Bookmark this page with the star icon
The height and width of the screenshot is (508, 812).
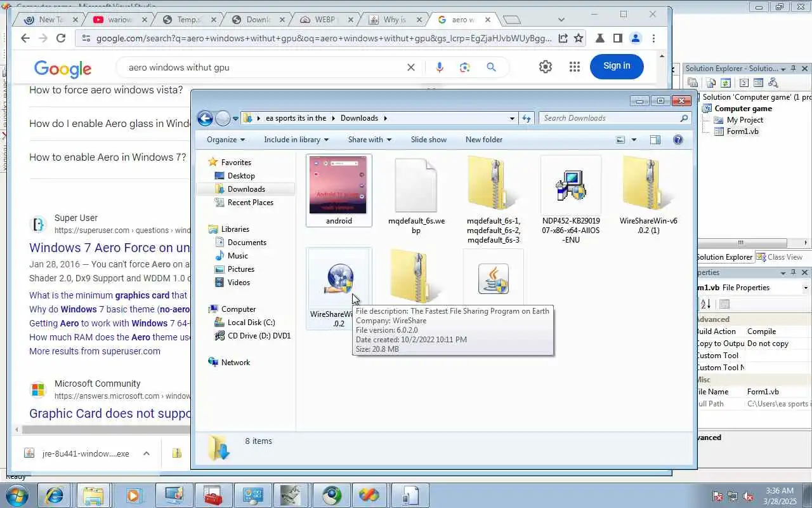click(x=579, y=38)
